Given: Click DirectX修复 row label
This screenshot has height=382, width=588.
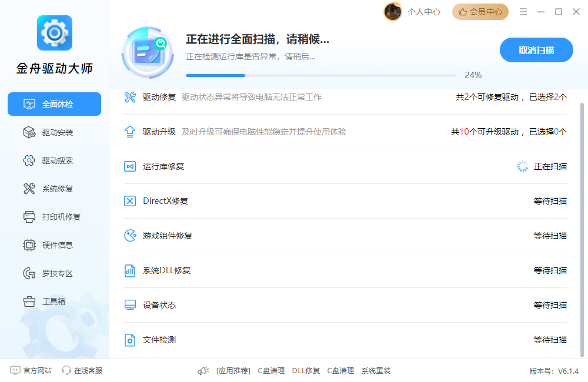Looking at the screenshot, I should [165, 201].
